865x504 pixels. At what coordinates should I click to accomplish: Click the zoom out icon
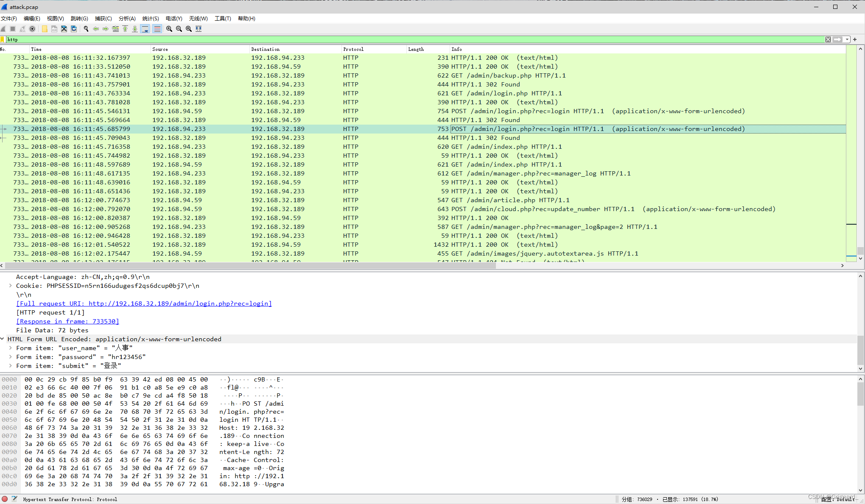pos(179,29)
